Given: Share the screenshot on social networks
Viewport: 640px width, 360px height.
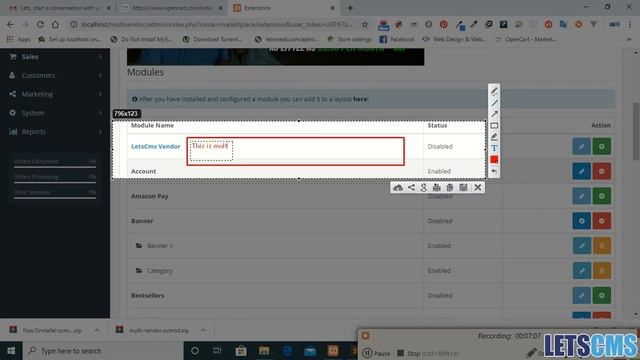Looking at the screenshot, I should pos(411,187).
